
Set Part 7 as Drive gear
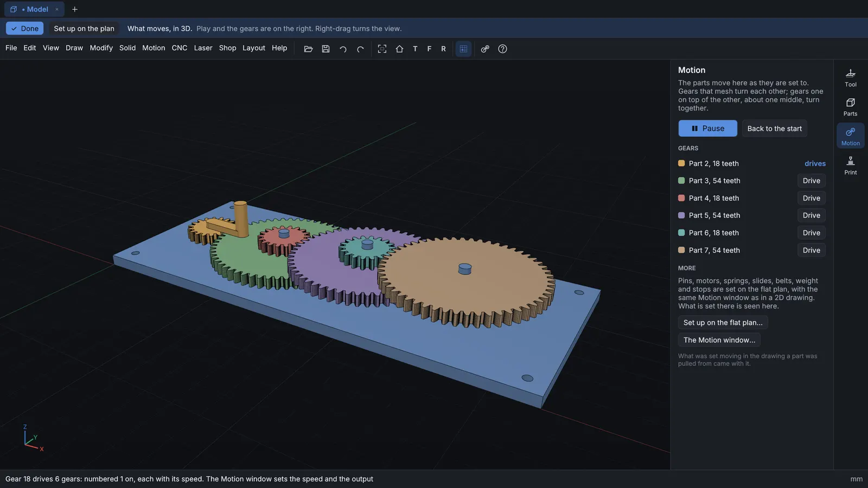811,250
